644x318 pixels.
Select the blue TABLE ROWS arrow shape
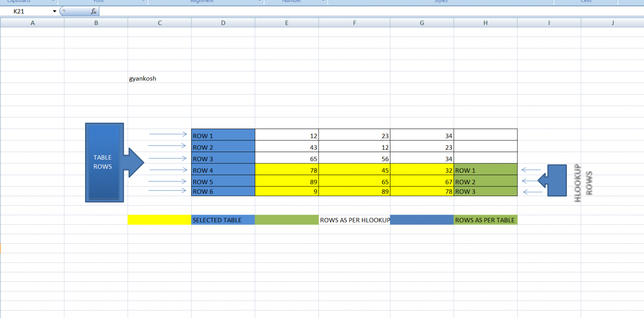coord(104,163)
